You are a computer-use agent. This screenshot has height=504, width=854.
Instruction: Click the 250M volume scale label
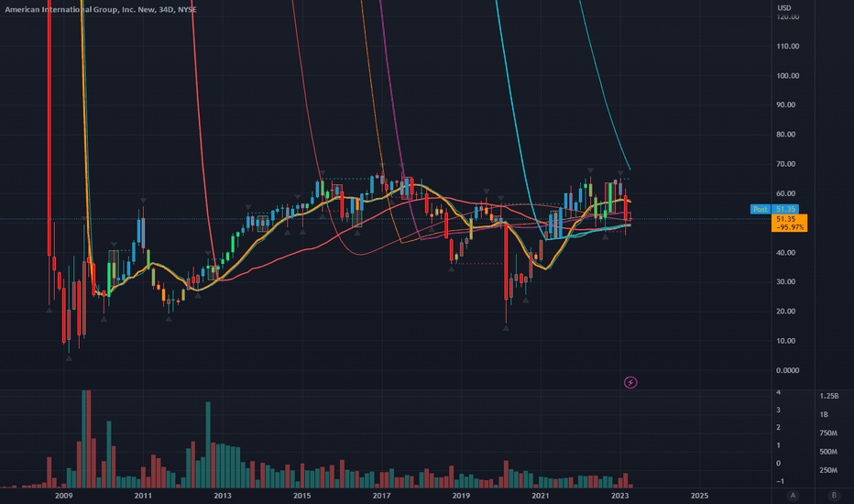[828, 470]
